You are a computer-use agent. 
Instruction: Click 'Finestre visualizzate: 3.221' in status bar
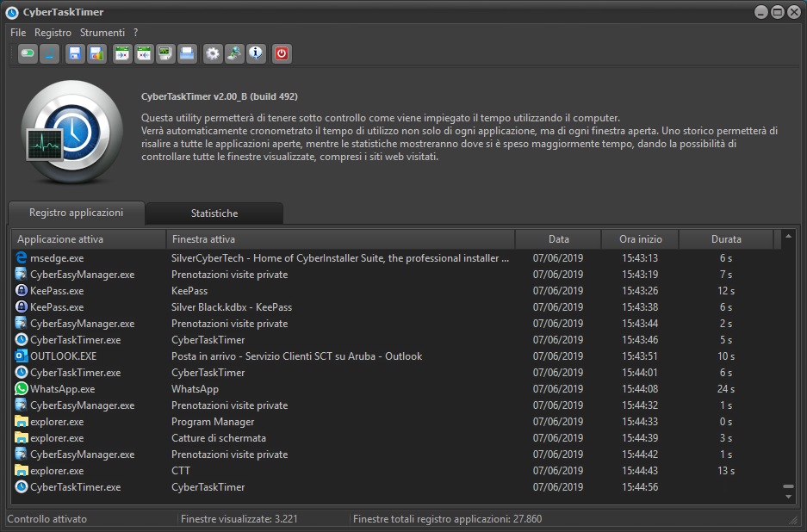[x=239, y=518]
